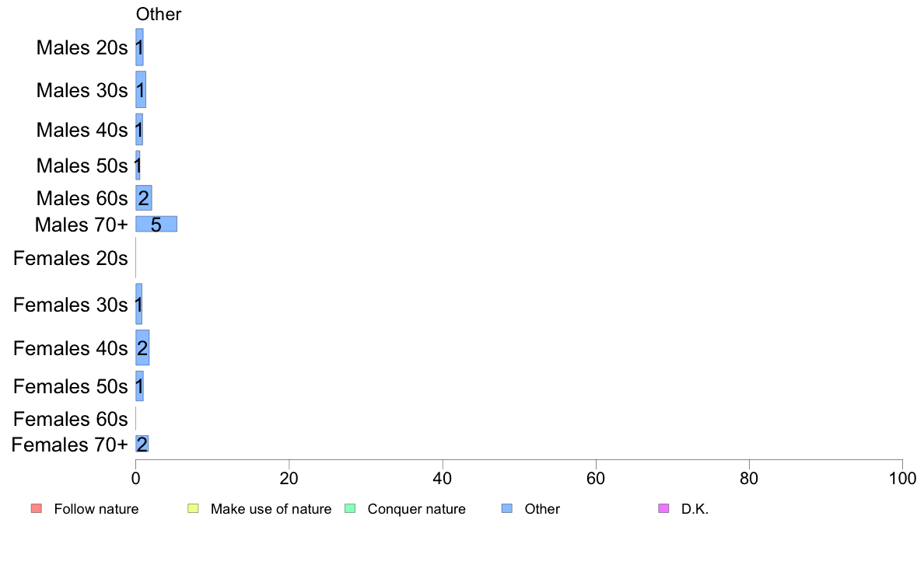Click the Females 50s bar
This screenshot has height=572, width=924.
(139, 385)
